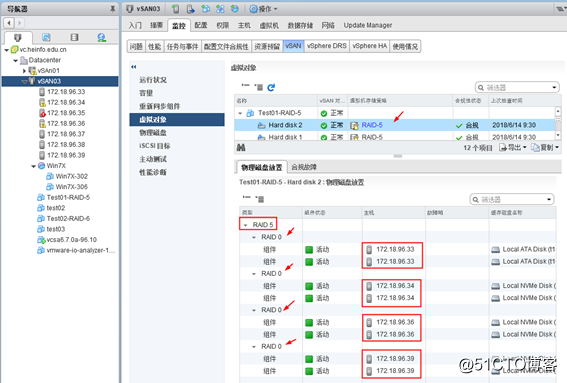Open the 复制 copy dropdown

coord(545,147)
